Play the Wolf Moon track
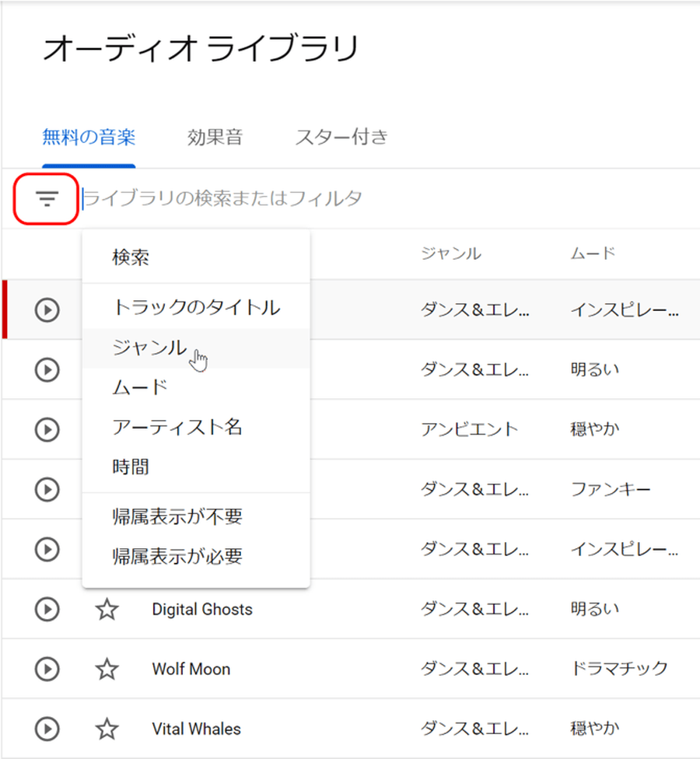Viewport: 700px width, 759px height. tap(47, 669)
